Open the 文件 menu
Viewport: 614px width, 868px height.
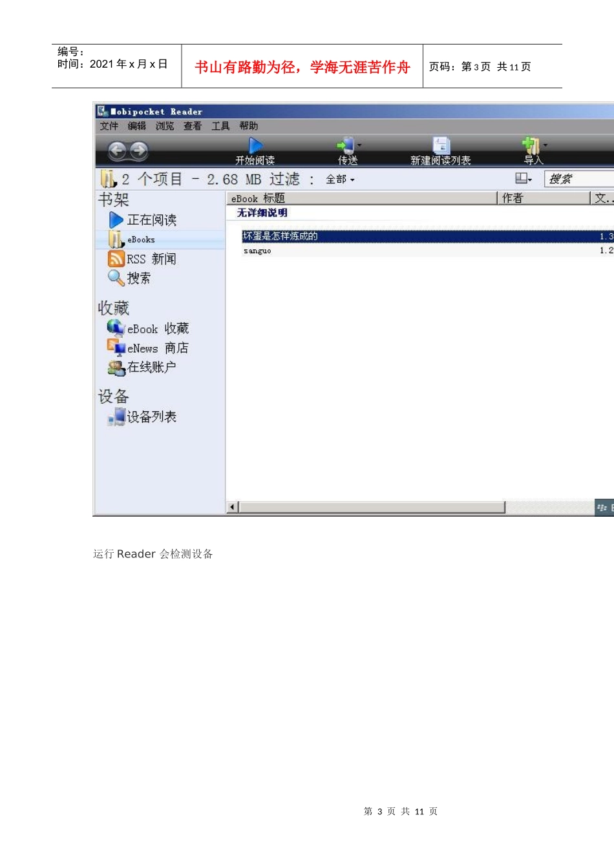pos(109,126)
